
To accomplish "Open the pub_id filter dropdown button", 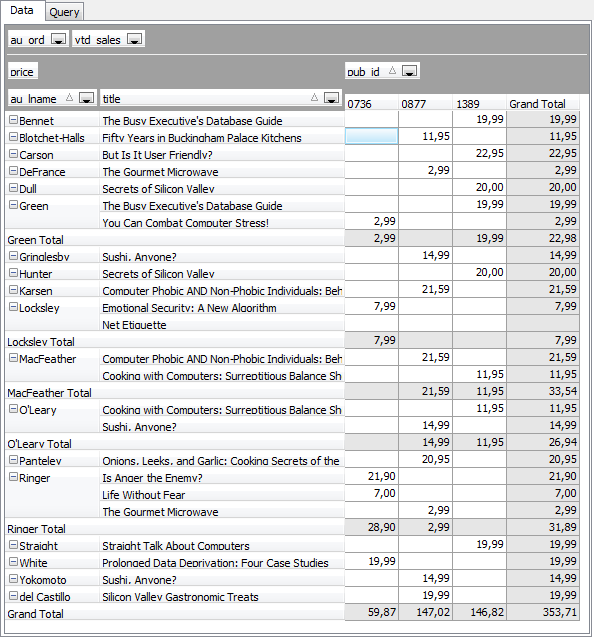I will 409,71.
